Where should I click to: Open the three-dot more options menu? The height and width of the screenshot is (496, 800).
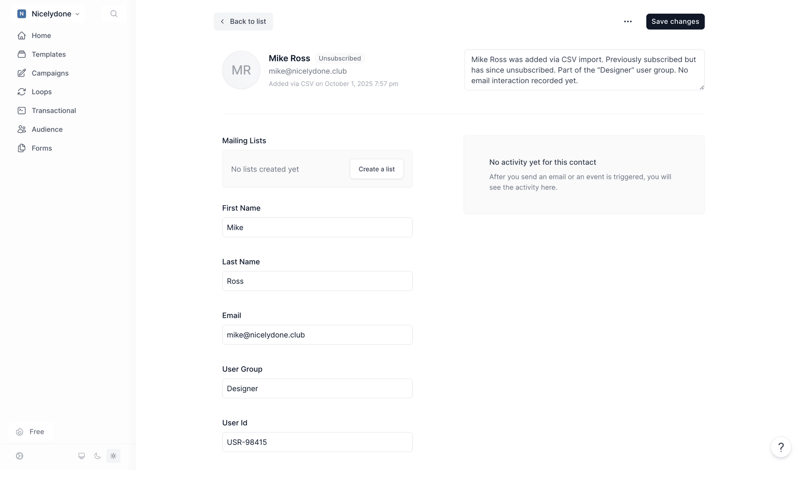tap(628, 21)
